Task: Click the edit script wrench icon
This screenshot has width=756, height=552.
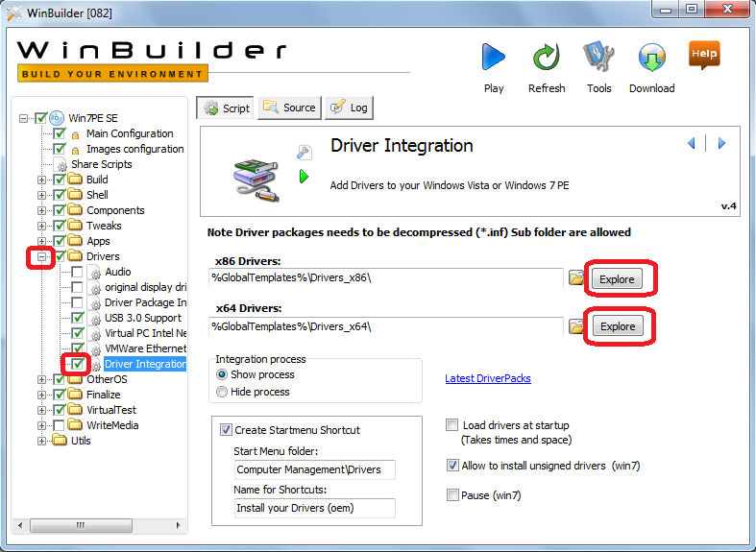Action: 304,152
